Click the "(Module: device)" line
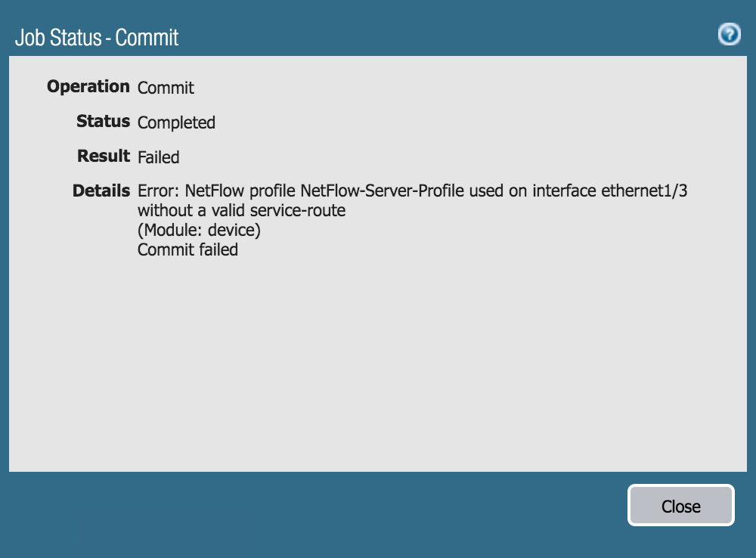Viewport: 756px width, 558px height. [199, 231]
